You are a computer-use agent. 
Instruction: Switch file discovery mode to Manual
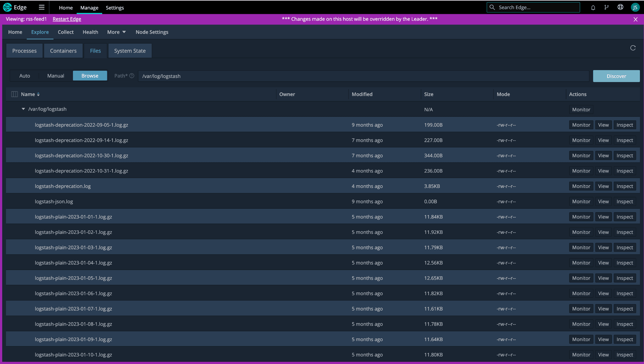coord(56,76)
